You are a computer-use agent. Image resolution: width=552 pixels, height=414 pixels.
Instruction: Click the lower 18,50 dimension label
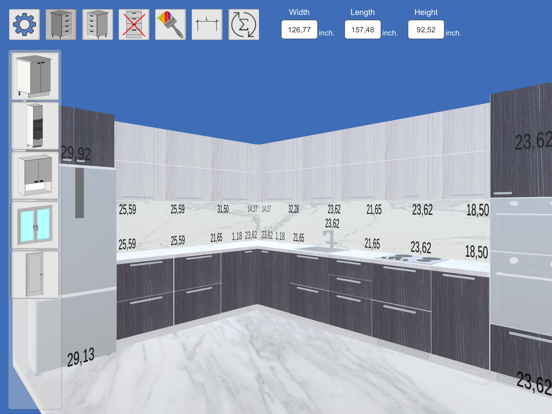click(476, 252)
